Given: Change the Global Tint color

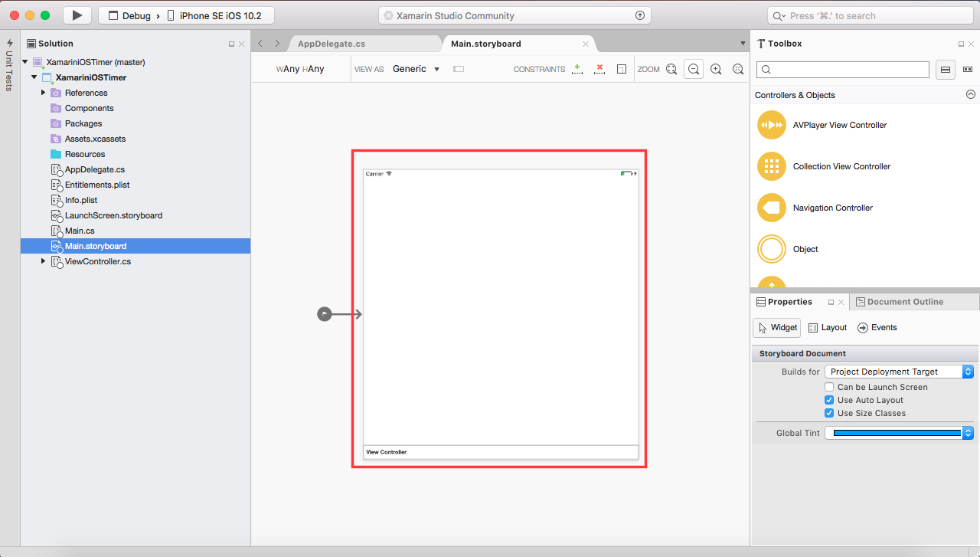Looking at the screenshot, I should [894, 433].
